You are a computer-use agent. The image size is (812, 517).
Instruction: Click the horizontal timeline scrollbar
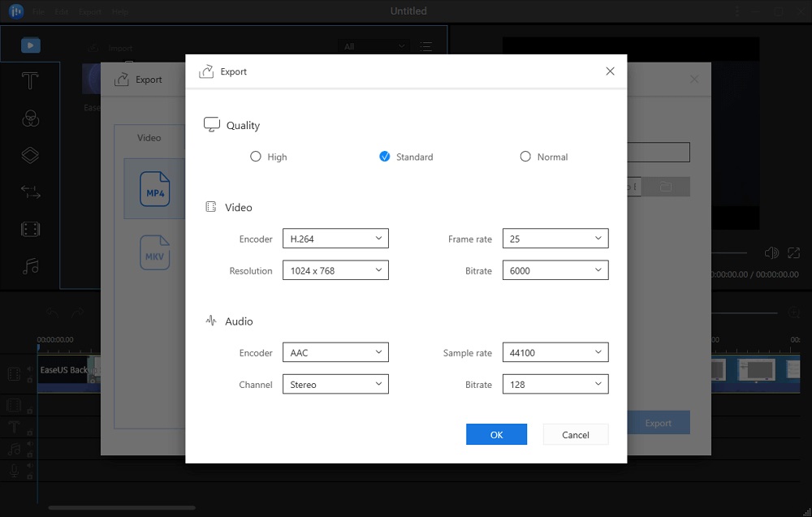[x=122, y=507]
